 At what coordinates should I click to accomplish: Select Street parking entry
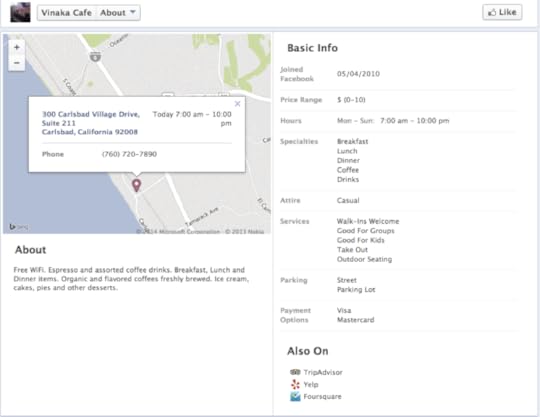pyautogui.click(x=346, y=280)
